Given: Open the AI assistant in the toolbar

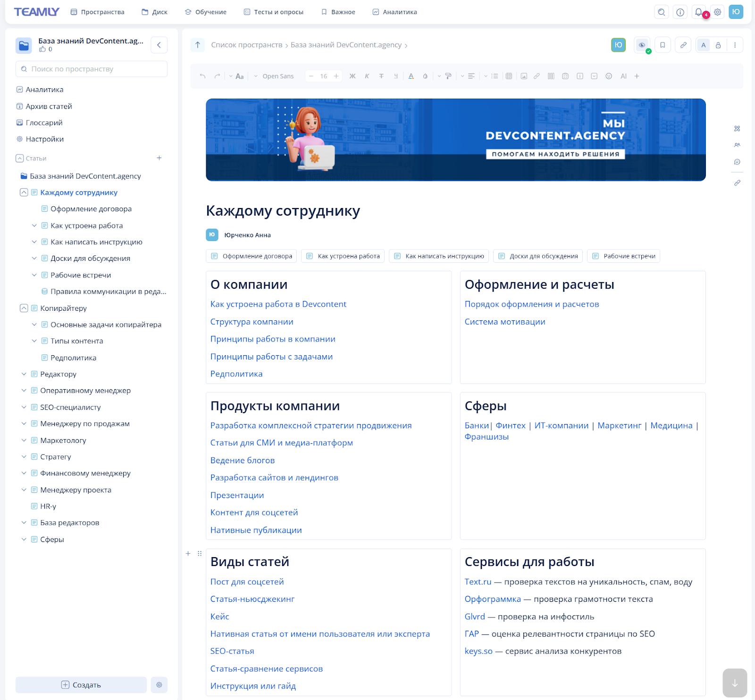Looking at the screenshot, I should click(x=623, y=76).
